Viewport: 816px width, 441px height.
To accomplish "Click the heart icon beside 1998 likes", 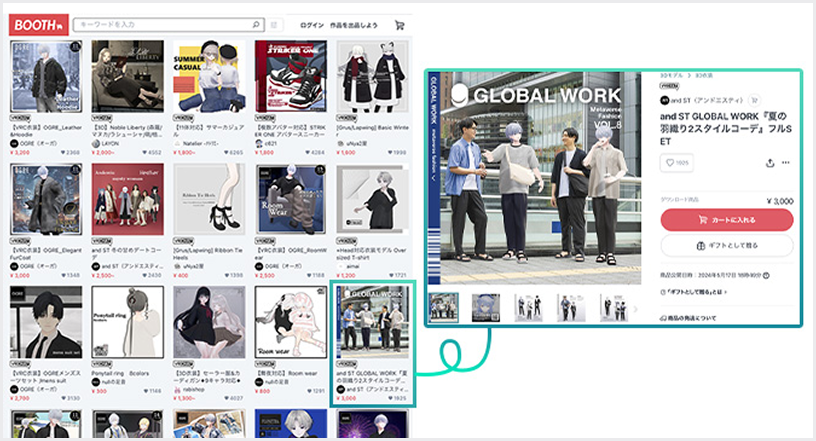I will [390, 153].
